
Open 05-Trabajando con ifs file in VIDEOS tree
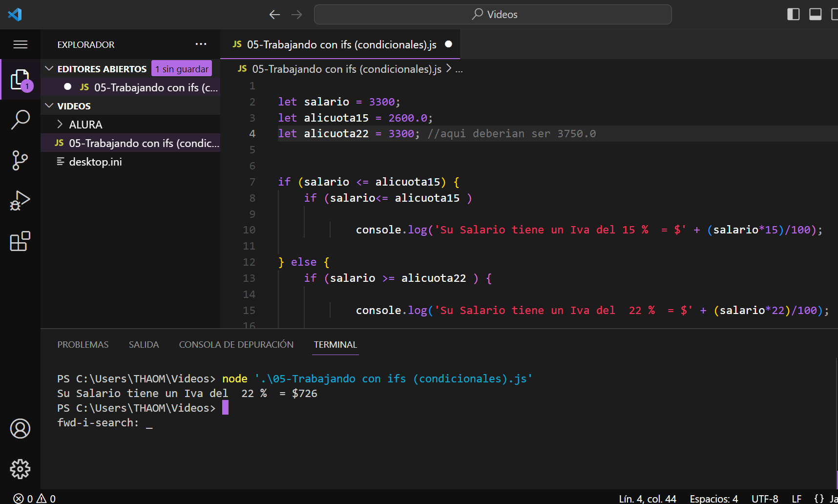131,143
